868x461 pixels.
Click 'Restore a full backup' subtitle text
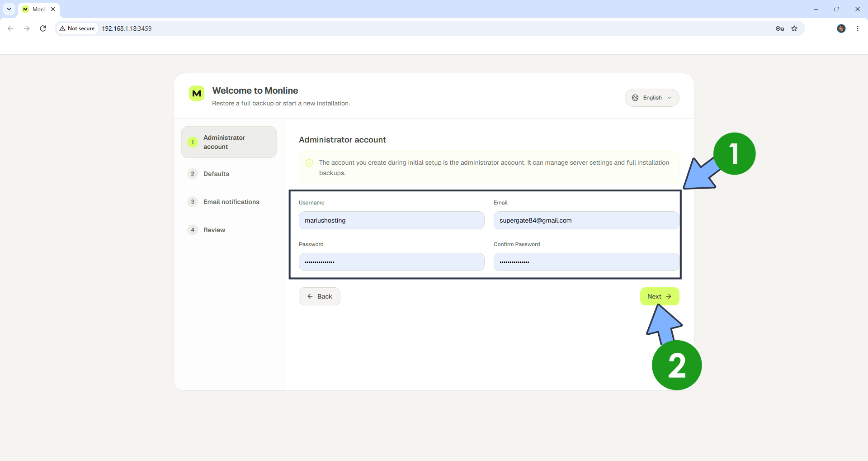pyautogui.click(x=281, y=104)
